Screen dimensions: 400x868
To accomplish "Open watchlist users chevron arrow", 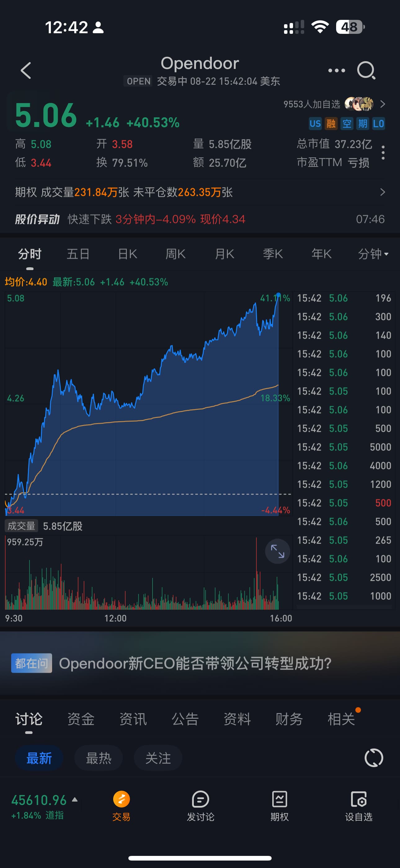I will pyautogui.click(x=383, y=104).
